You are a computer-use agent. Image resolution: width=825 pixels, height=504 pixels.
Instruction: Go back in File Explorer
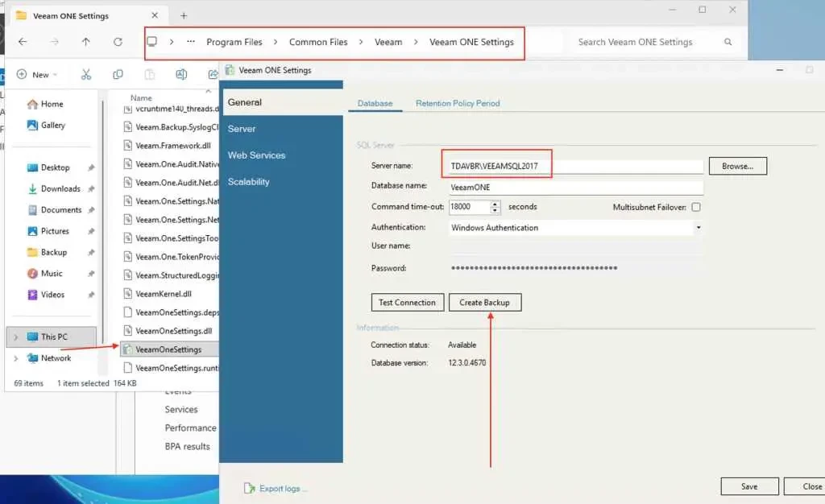(x=23, y=42)
